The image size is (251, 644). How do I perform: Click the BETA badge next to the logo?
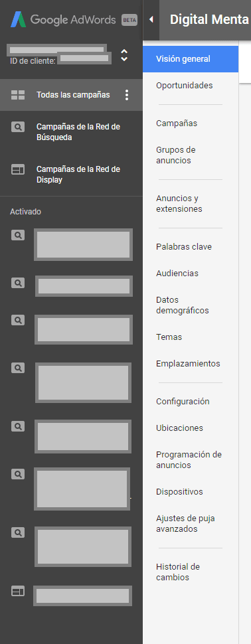point(129,20)
